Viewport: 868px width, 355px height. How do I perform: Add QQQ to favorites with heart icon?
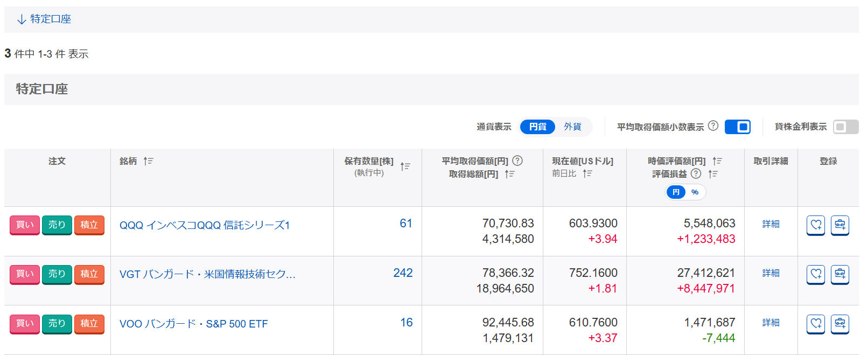click(816, 225)
